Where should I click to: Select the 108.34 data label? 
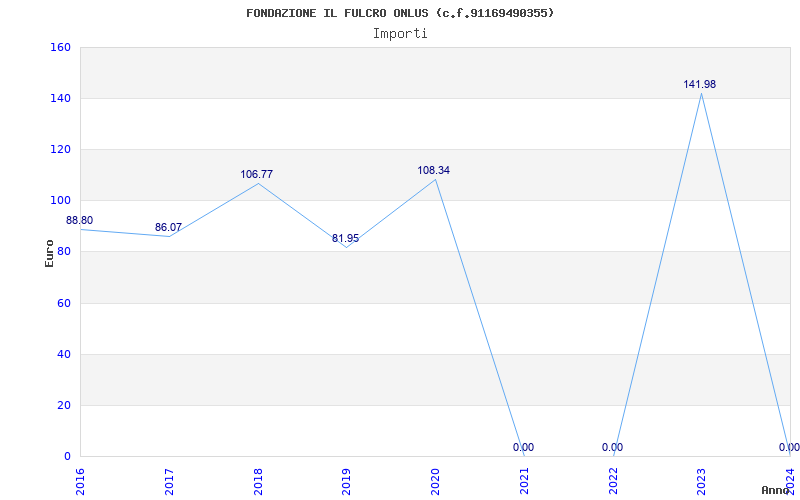(x=434, y=170)
